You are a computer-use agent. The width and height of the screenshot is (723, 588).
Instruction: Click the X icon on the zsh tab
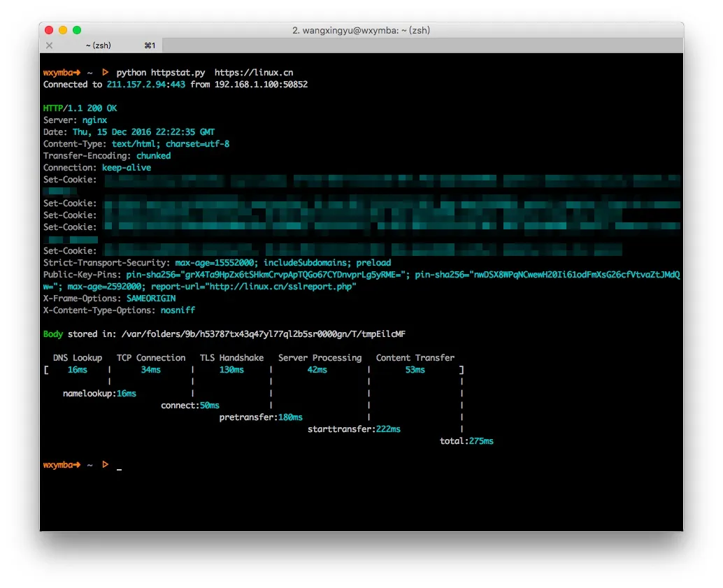point(49,45)
